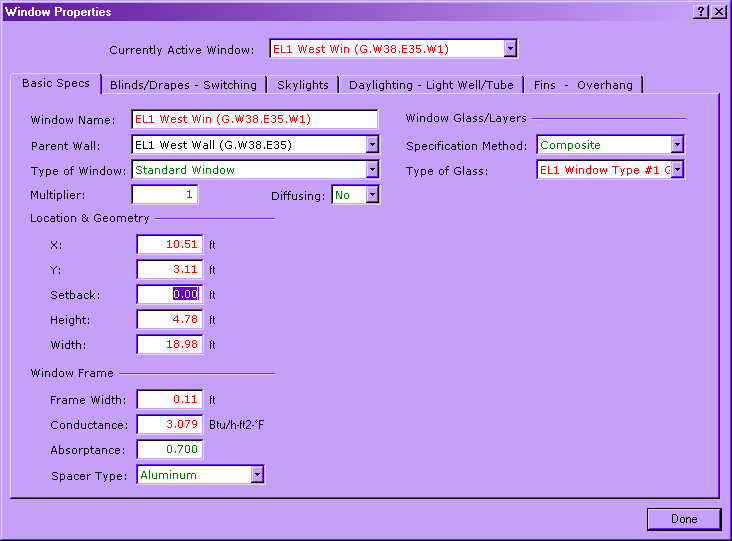732x541 pixels.
Task: Expand the Diffusing dropdown
Action: (x=372, y=195)
